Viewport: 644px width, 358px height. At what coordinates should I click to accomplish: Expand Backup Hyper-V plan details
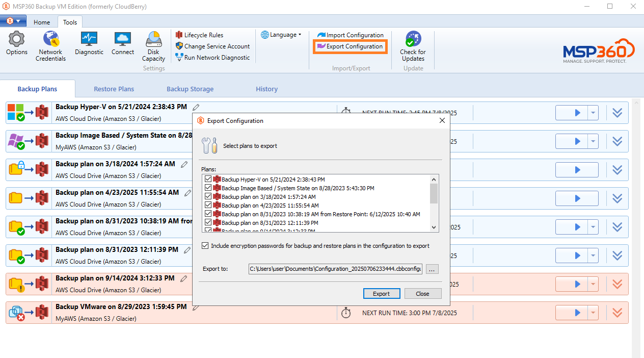click(617, 113)
